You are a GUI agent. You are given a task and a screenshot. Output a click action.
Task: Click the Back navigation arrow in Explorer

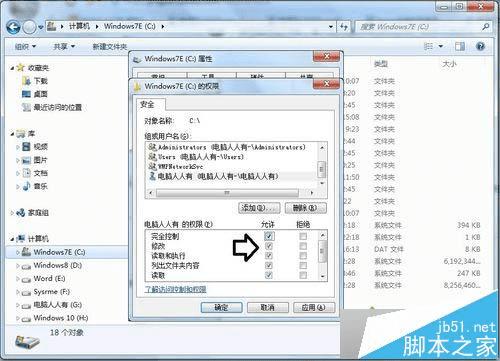pyautogui.click(x=13, y=27)
